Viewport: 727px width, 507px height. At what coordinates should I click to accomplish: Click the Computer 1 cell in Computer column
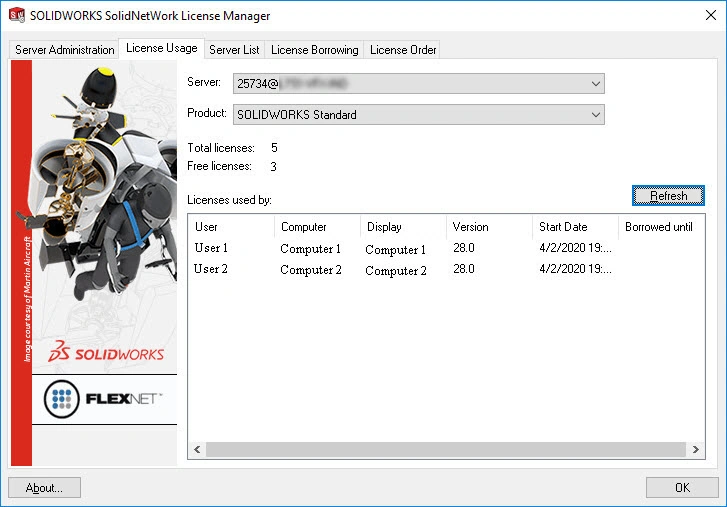pos(311,249)
